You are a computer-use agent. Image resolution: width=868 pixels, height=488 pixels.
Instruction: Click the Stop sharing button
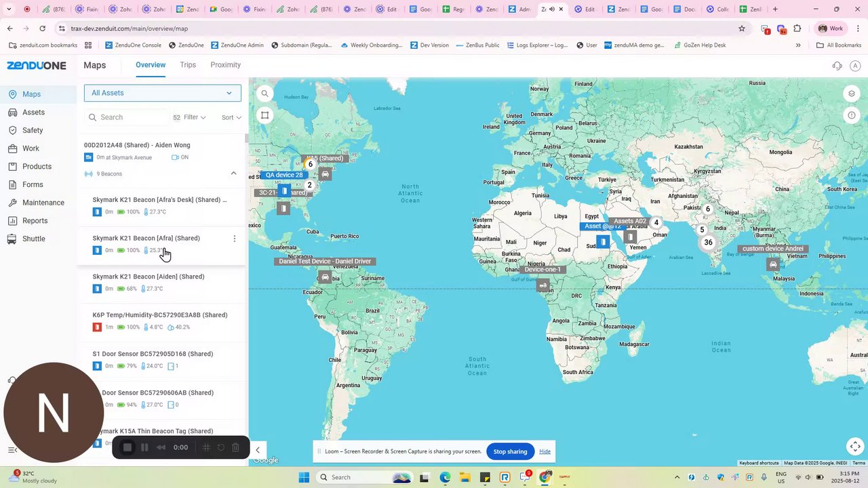510,451
